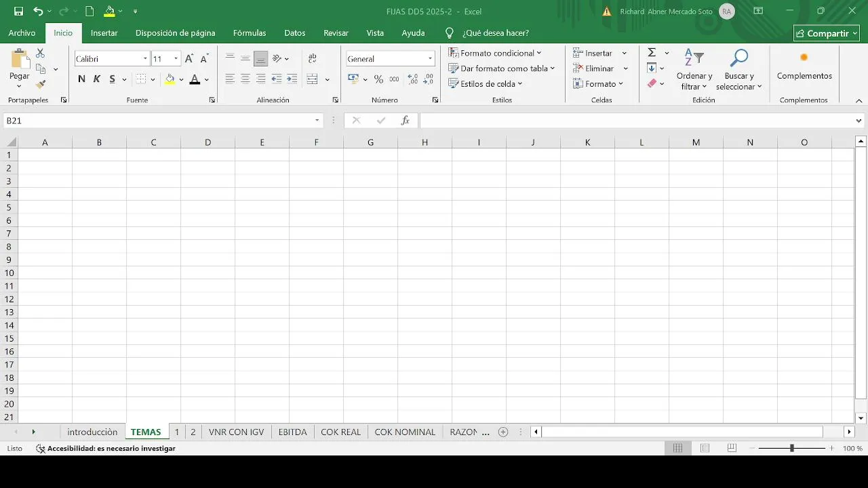Image resolution: width=868 pixels, height=488 pixels.
Task: Expand Formato condicional menu
Action: pyautogui.click(x=495, y=53)
